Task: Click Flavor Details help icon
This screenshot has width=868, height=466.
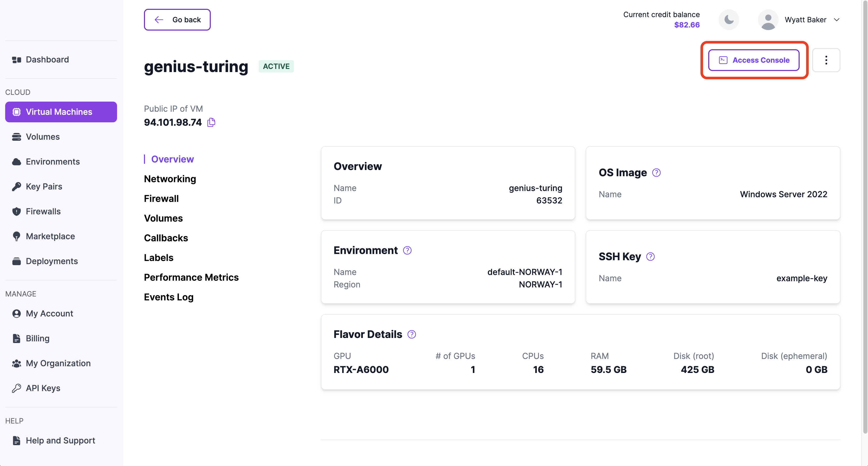Action: click(411, 334)
